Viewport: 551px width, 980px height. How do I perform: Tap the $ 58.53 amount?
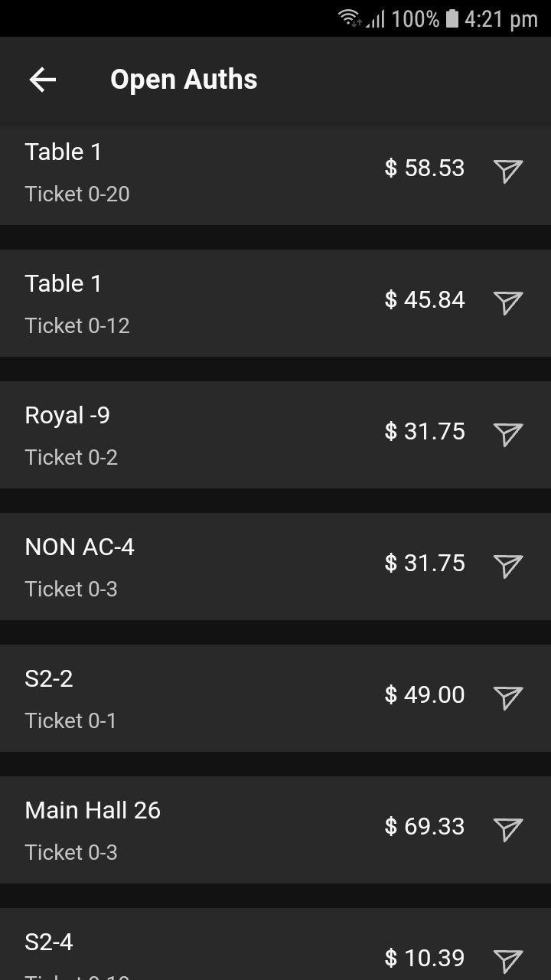pyautogui.click(x=425, y=168)
